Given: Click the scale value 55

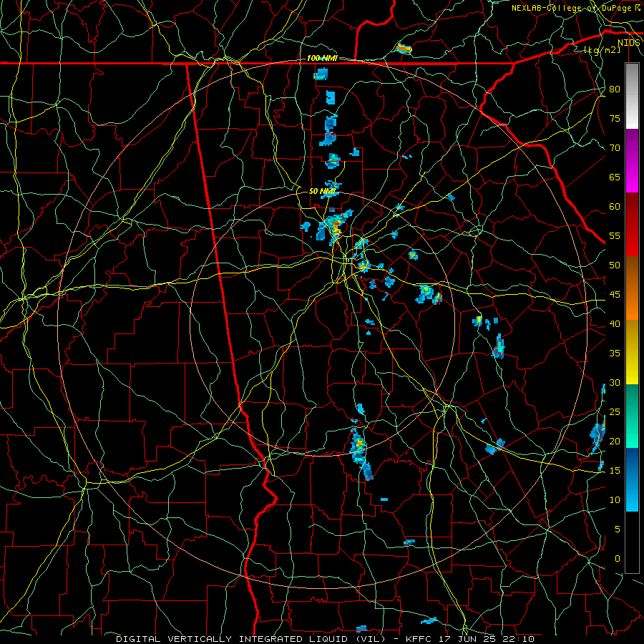Looking at the screenshot, I should click(x=615, y=235).
